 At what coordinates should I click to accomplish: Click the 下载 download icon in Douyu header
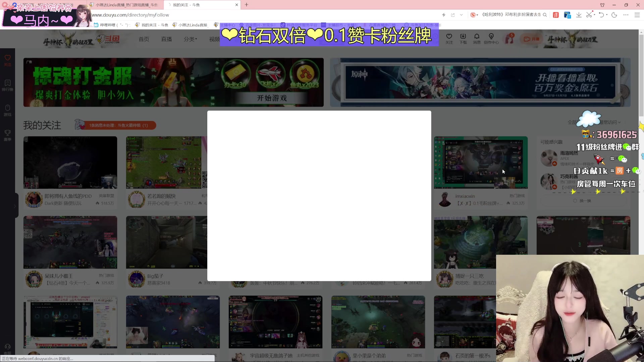(463, 39)
